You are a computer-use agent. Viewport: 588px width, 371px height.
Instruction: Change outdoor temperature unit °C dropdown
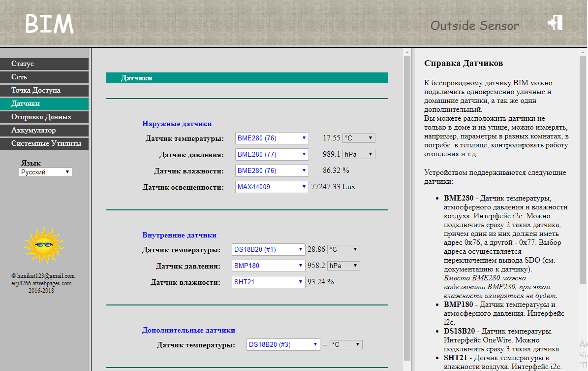coord(359,138)
